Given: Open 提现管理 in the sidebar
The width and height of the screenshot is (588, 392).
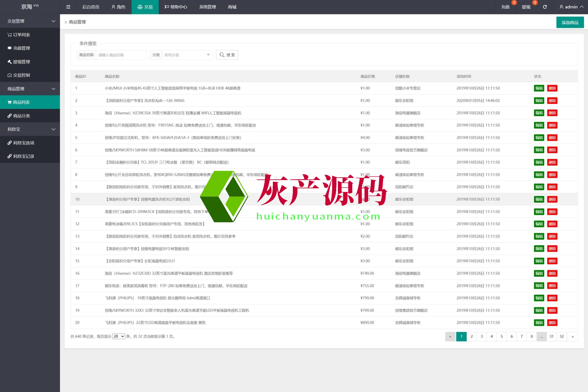Looking at the screenshot, I should pyautogui.click(x=21, y=62).
